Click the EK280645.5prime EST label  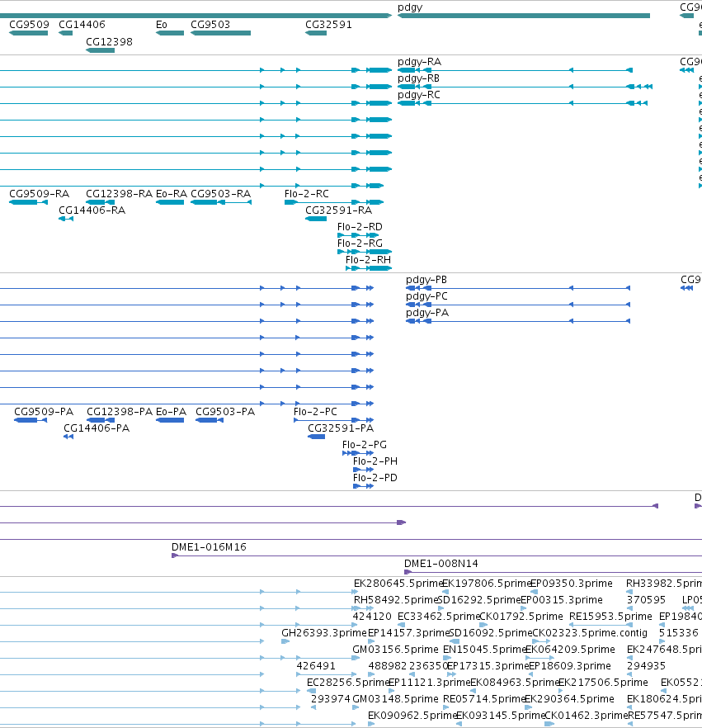click(398, 584)
